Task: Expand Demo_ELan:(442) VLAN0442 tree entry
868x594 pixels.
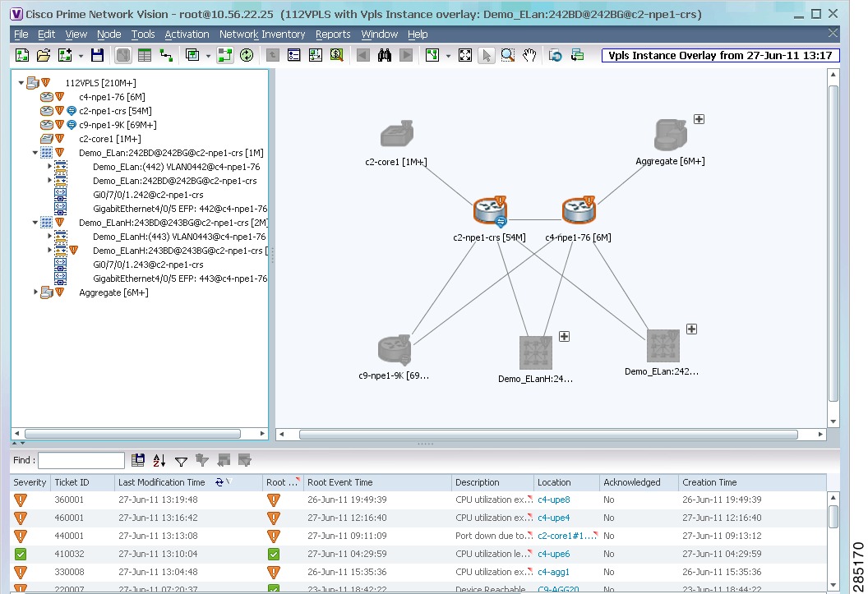Action: tap(49, 167)
